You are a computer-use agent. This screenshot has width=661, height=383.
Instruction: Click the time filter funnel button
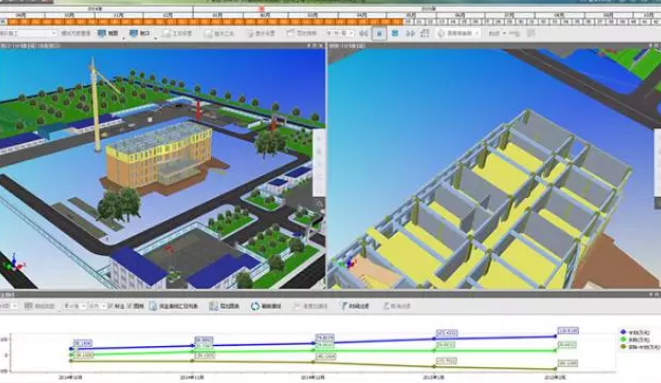pos(355,306)
